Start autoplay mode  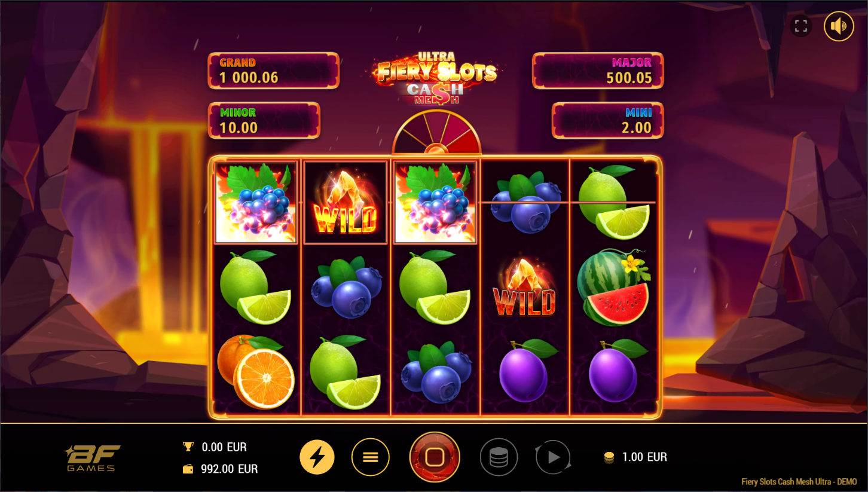coord(553,458)
